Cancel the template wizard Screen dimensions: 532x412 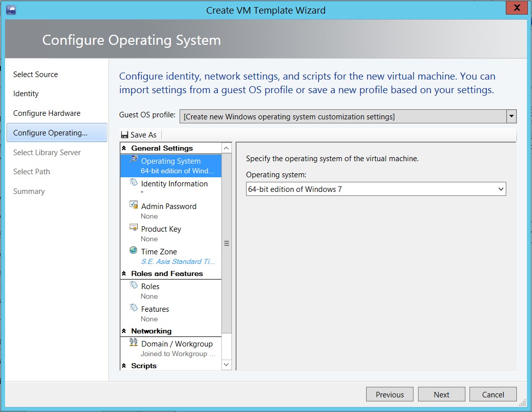(x=493, y=394)
